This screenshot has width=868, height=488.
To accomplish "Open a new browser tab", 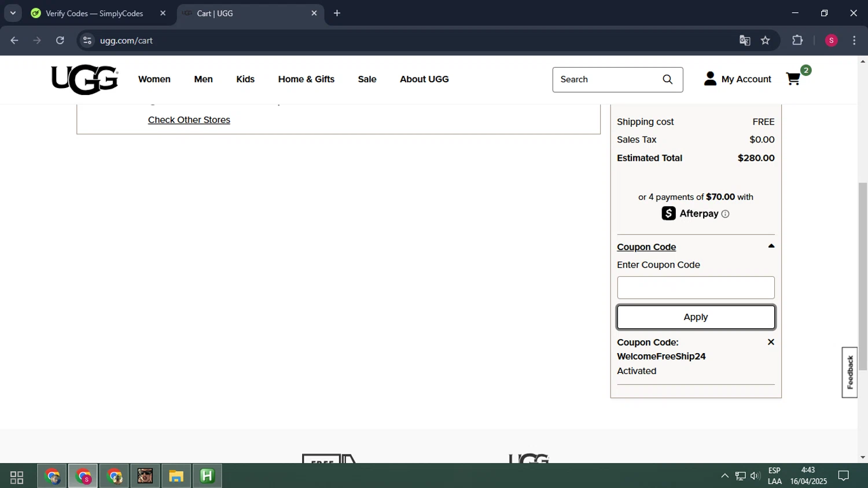I will (x=337, y=13).
